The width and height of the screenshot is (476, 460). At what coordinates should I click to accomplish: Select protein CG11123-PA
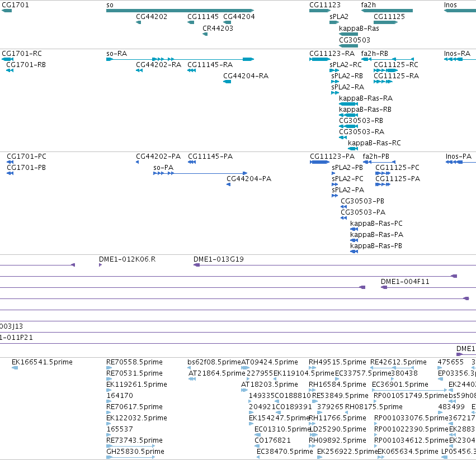pyautogui.click(x=332, y=157)
